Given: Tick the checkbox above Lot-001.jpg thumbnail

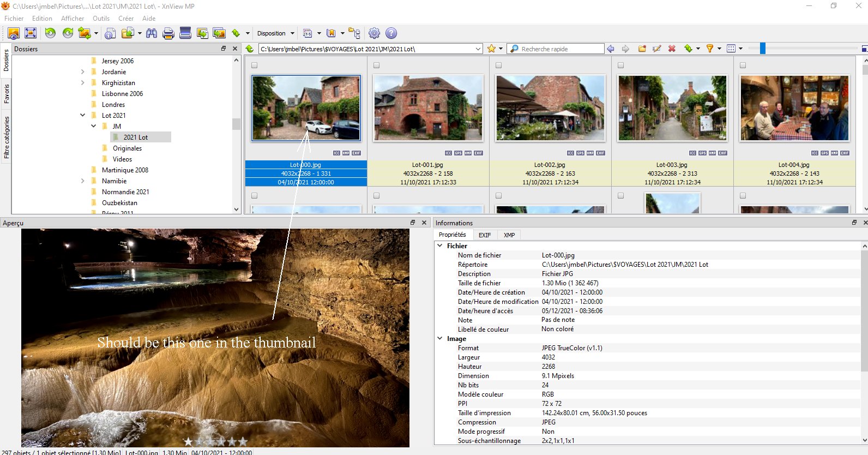Looking at the screenshot, I should point(376,65).
